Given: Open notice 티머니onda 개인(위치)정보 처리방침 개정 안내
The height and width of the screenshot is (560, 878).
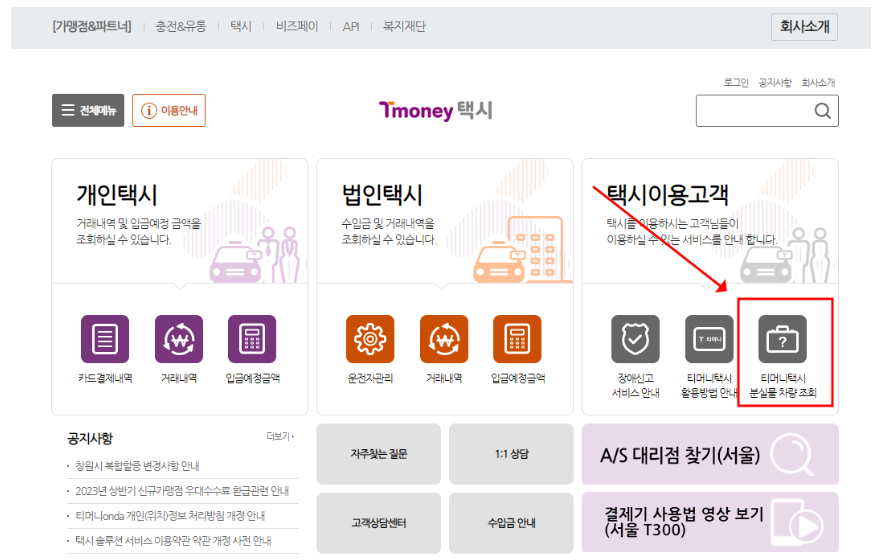Looking at the screenshot, I should tap(170, 516).
